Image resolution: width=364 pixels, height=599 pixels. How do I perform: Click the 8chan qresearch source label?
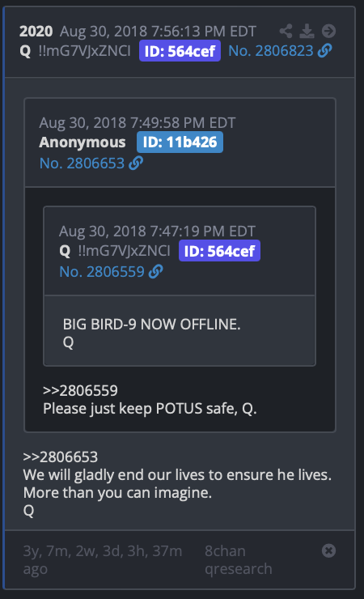click(x=238, y=559)
